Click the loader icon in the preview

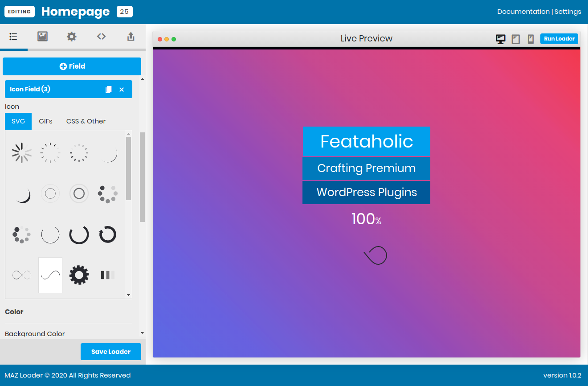pyautogui.click(x=376, y=255)
